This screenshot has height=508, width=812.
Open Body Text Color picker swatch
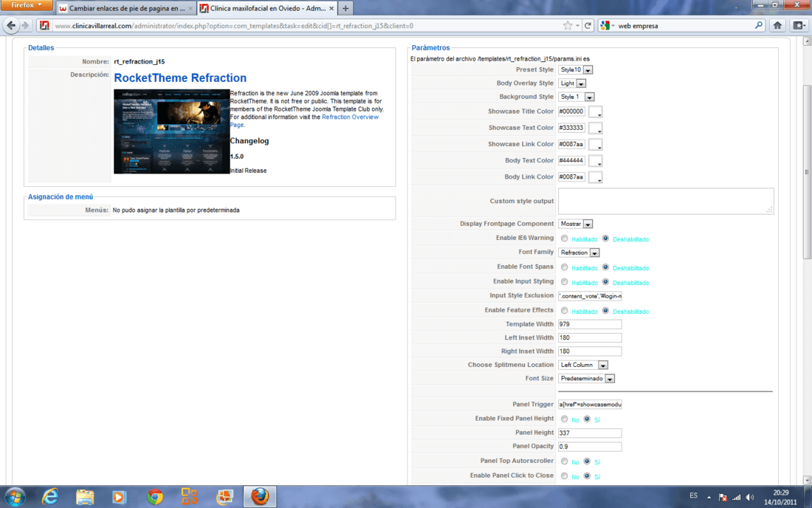click(x=596, y=161)
